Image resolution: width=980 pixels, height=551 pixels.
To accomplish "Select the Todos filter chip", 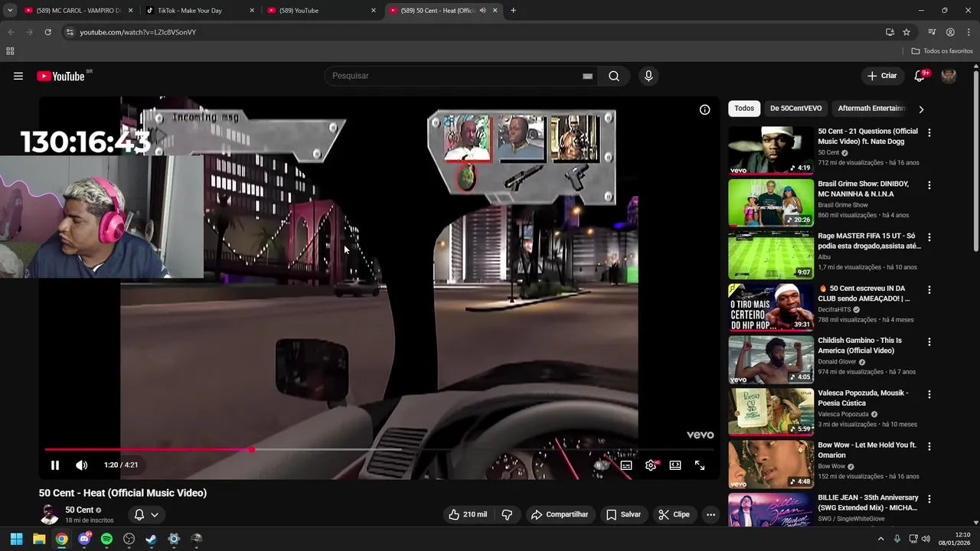I will 744,109.
